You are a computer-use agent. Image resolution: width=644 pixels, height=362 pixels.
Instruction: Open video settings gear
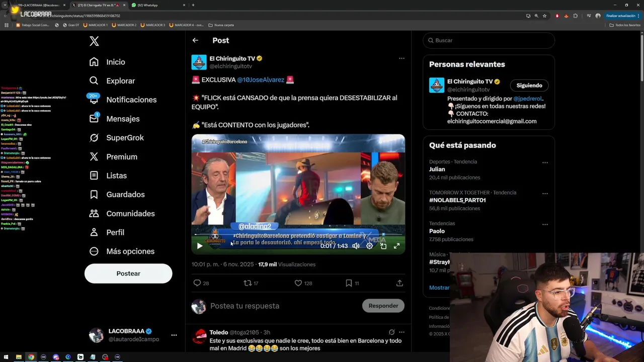coord(369,246)
